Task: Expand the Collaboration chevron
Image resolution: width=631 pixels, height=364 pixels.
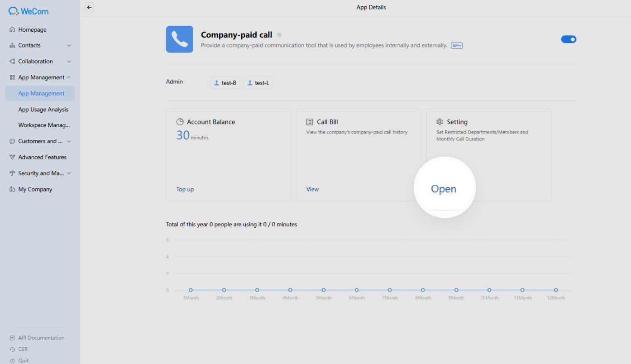Action: pyautogui.click(x=69, y=62)
